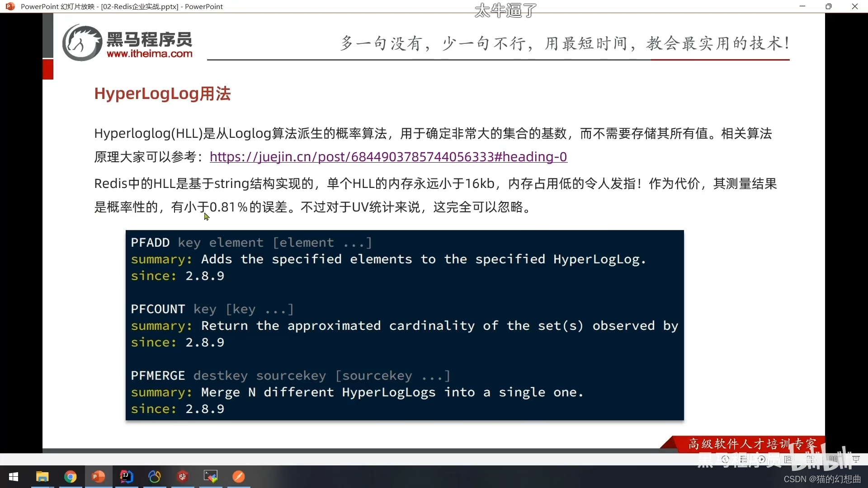Image resolution: width=868 pixels, height=488 pixels.
Task: Select the PowerPoint application in taskbar
Action: point(98,476)
